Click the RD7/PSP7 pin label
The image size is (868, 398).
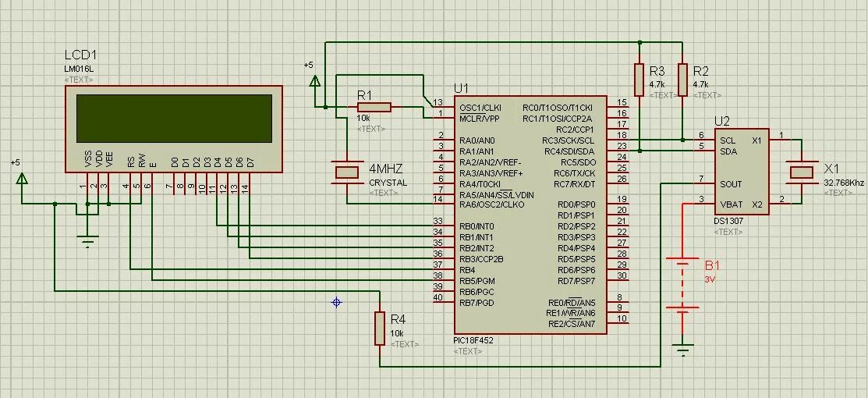(x=576, y=281)
